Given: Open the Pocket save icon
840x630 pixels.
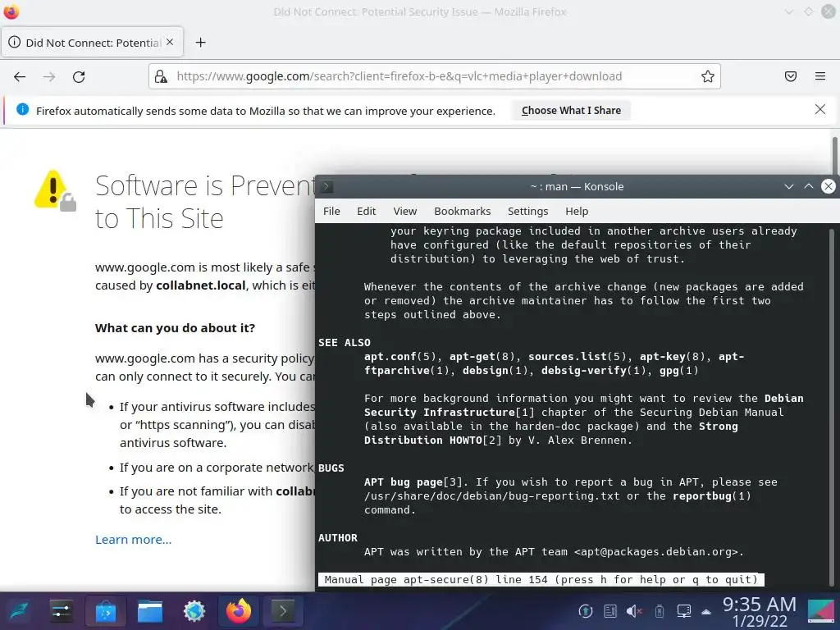Looking at the screenshot, I should click(791, 76).
